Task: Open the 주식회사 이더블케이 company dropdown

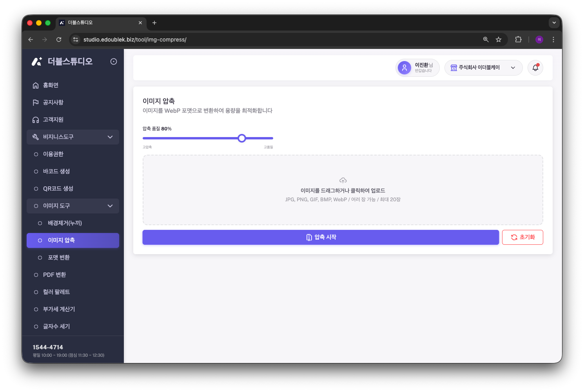Action: pyautogui.click(x=483, y=68)
